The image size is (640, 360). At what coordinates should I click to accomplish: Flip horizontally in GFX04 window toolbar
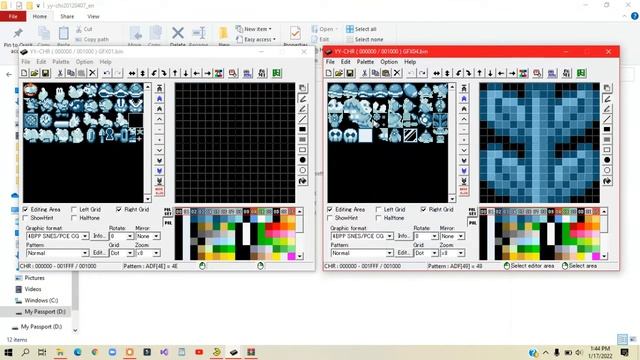(437, 73)
